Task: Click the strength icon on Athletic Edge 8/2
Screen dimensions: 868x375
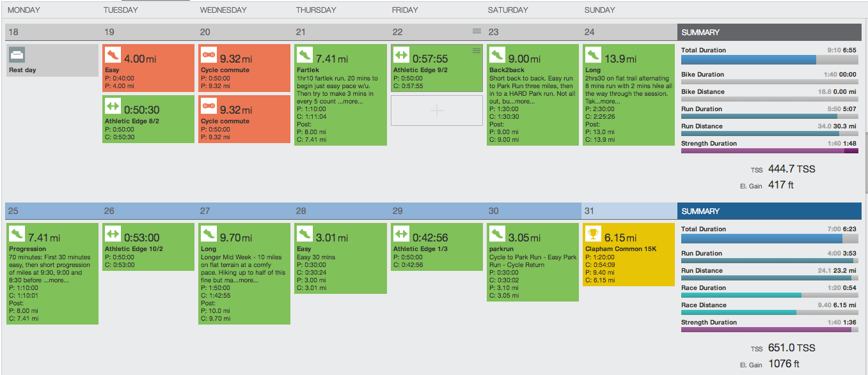Action: pyautogui.click(x=113, y=106)
